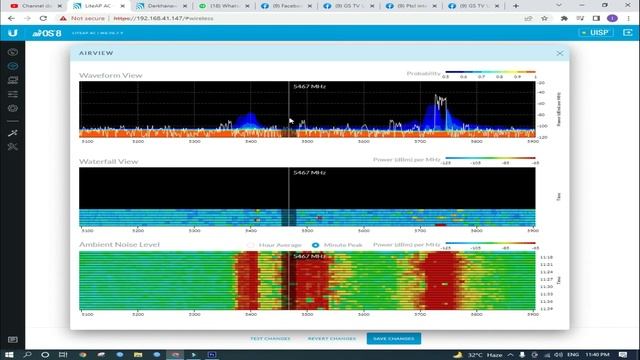Open Task View on taskbar
This screenshot has height=360, width=640.
pos(63,355)
